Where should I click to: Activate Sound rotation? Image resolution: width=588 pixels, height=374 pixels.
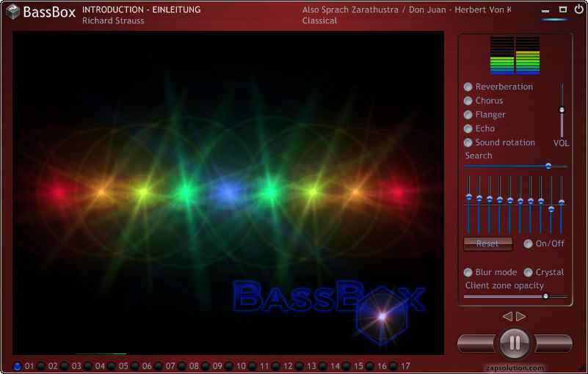(x=468, y=143)
